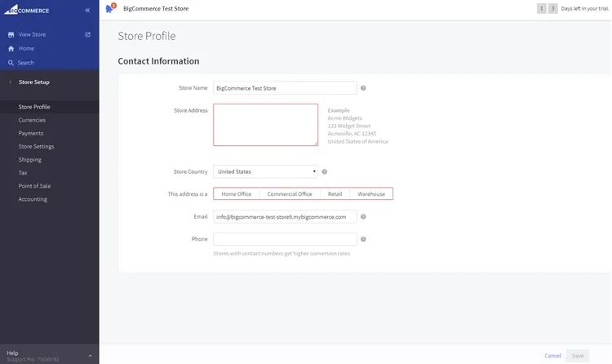Click the BigCommerce logo
The height and width of the screenshot is (364, 612).
click(x=27, y=10)
